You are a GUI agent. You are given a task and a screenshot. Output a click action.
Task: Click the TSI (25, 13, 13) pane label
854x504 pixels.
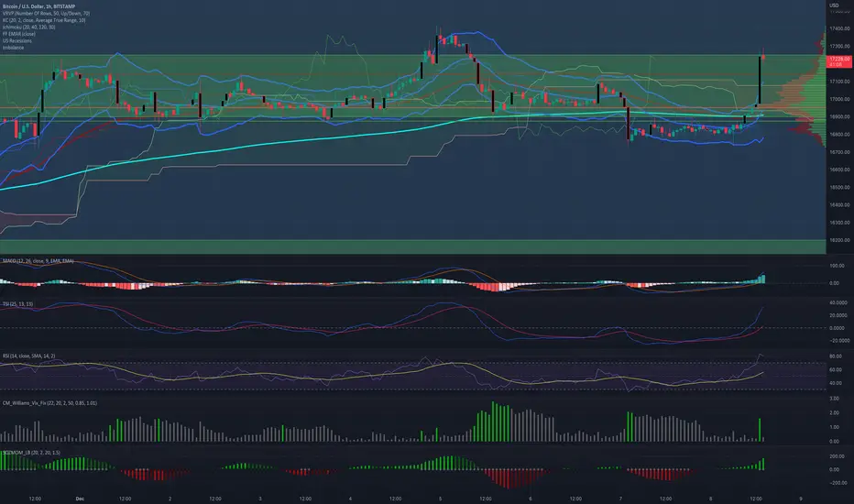17,304
